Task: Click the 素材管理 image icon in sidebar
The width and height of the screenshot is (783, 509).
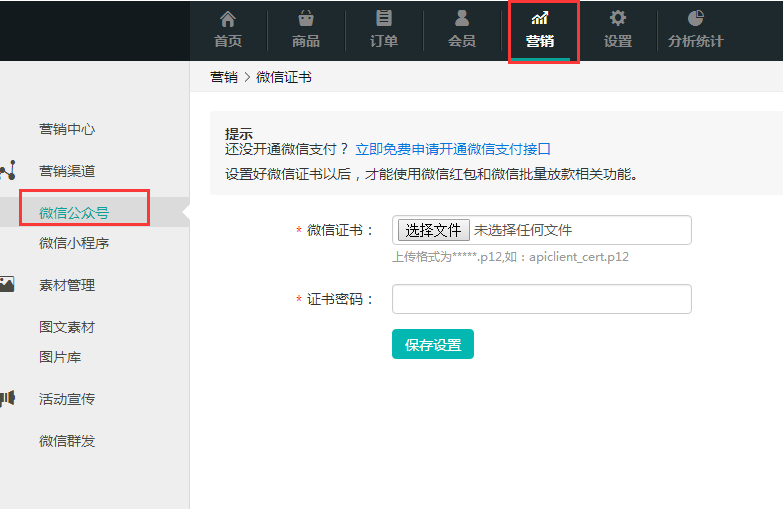Action: [7, 285]
